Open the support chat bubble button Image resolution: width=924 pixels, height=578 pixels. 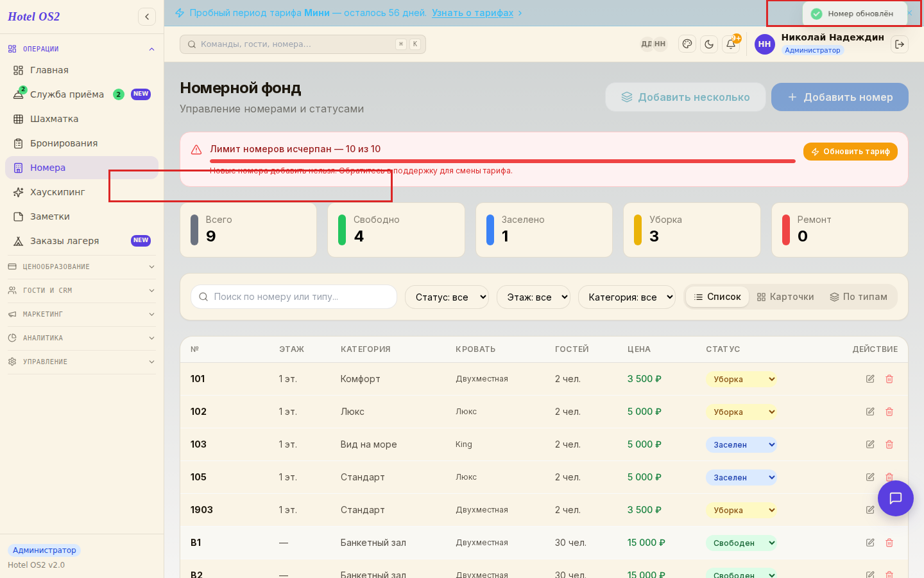click(x=896, y=498)
